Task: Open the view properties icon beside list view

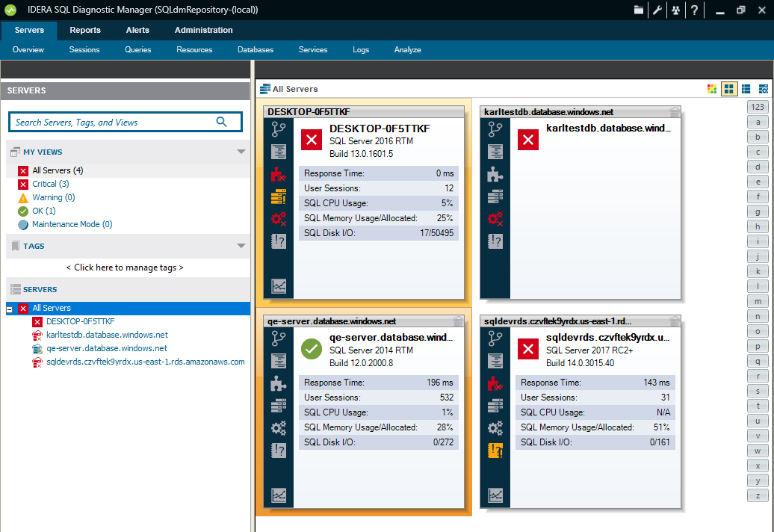Action: (763, 89)
